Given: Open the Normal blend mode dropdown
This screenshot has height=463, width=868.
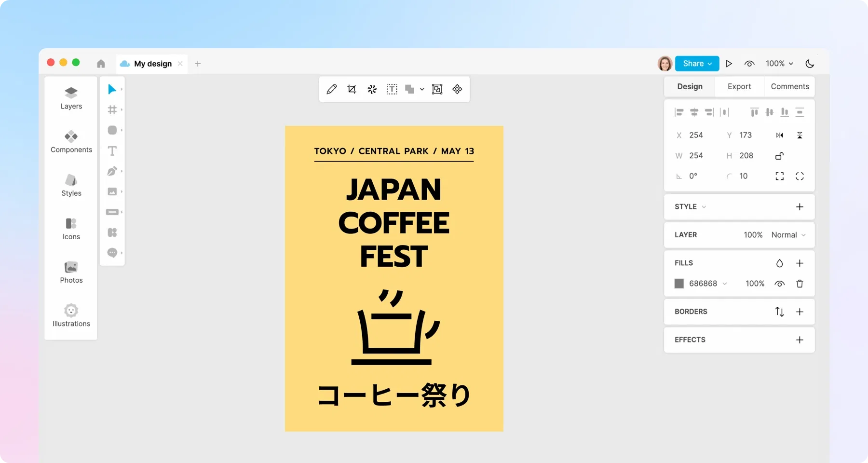Looking at the screenshot, I should [788, 235].
